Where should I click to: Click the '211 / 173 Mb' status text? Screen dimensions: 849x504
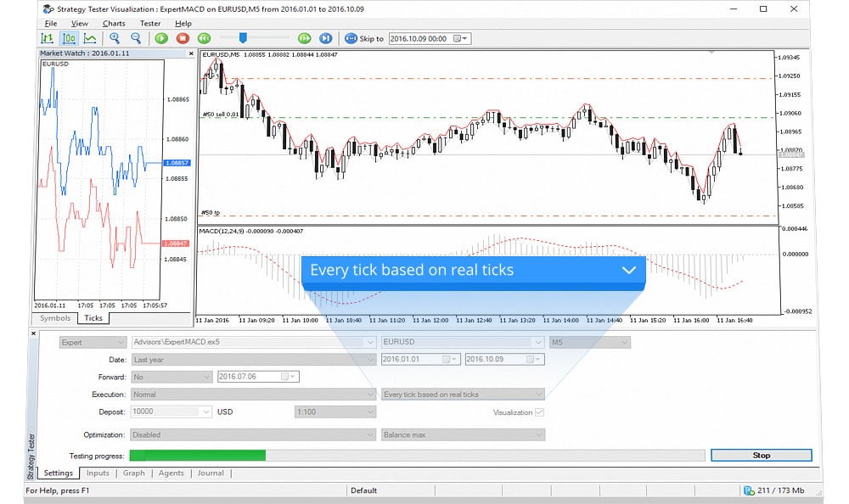coord(781,490)
